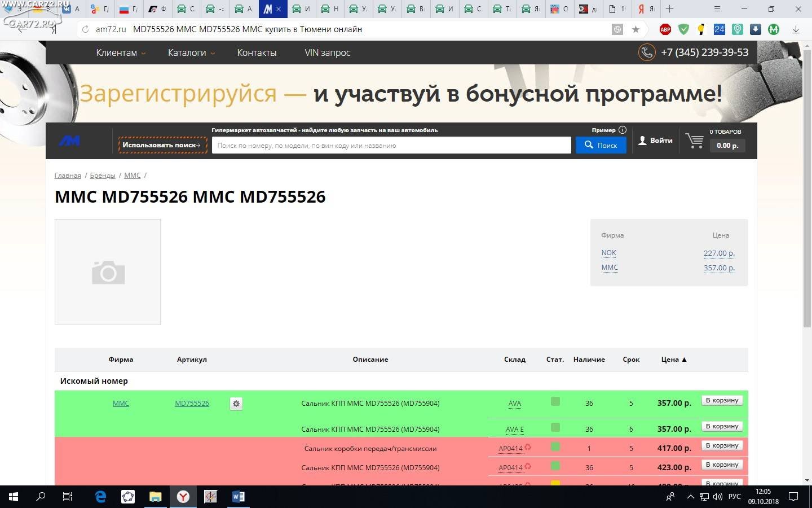Add the AVA 357.00 item to cart

pyautogui.click(x=722, y=400)
